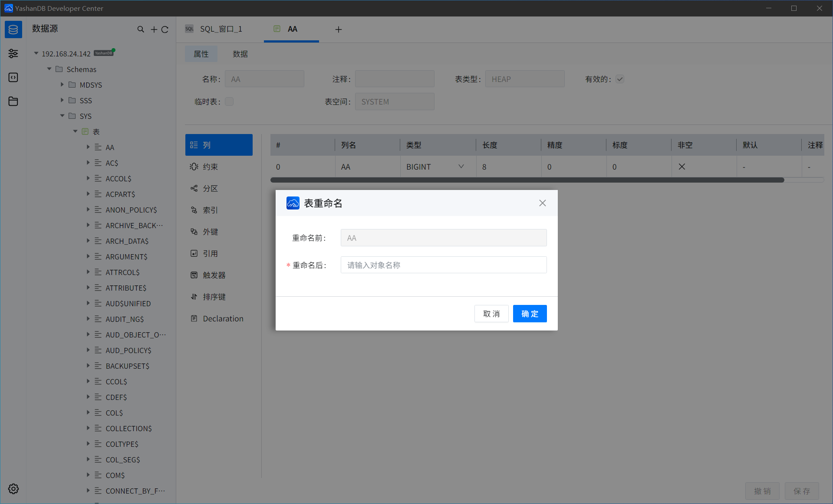The width and height of the screenshot is (833, 504).
Task: Click 确定 to confirm table rename
Action: pyautogui.click(x=530, y=313)
